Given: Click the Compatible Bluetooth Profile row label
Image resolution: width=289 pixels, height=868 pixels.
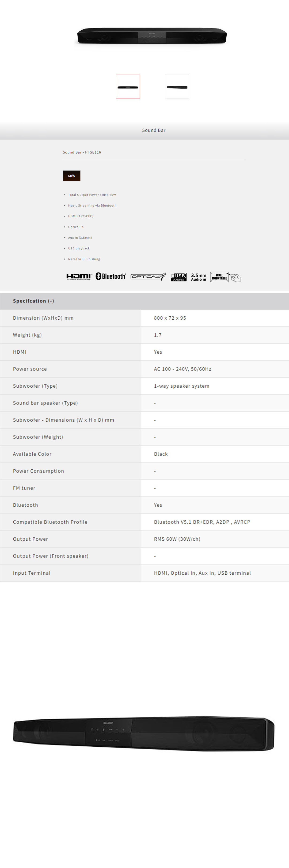Looking at the screenshot, I should (x=50, y=522).
